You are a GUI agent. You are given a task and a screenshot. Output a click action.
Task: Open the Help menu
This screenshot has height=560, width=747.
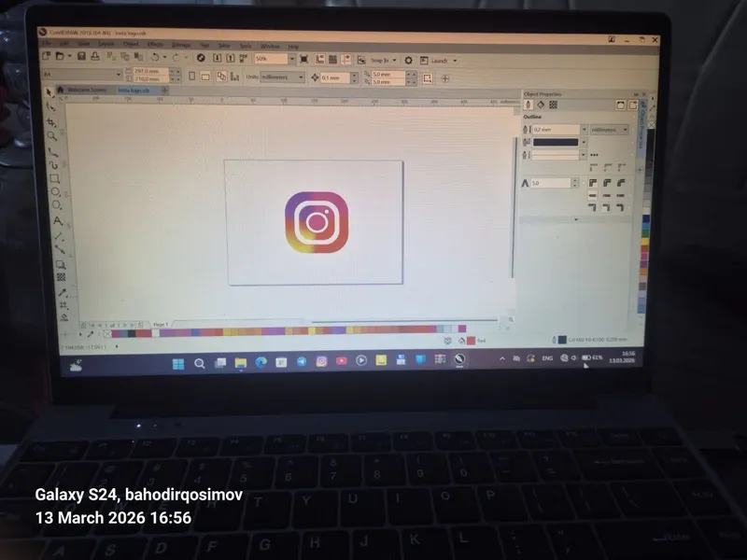pos(293,47)
